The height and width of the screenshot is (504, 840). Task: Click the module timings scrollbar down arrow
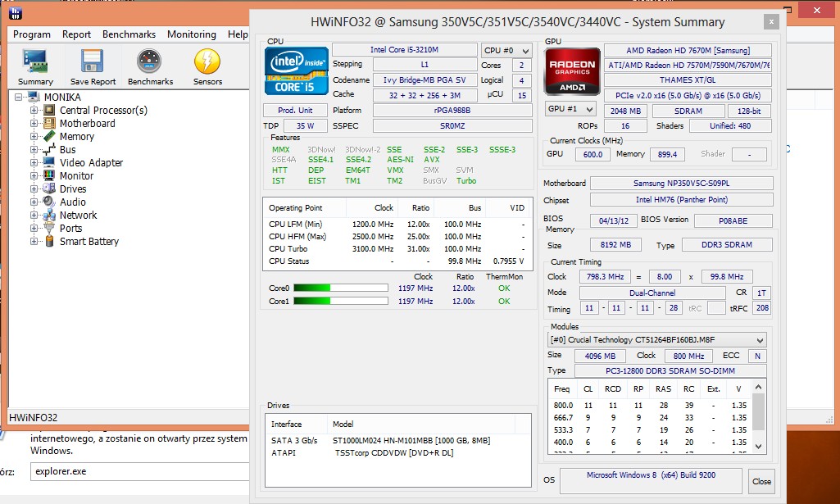click(759, 446)
